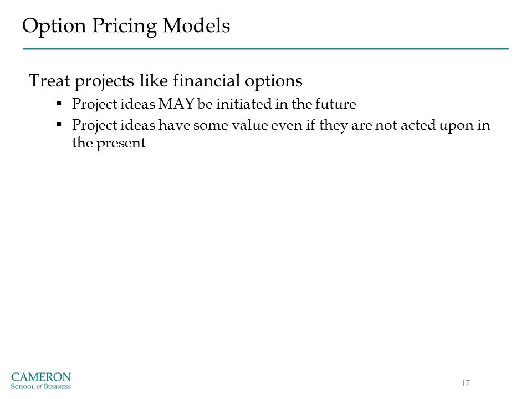
Task: Click the word Pricing in the title
Action: pos(124,27)
